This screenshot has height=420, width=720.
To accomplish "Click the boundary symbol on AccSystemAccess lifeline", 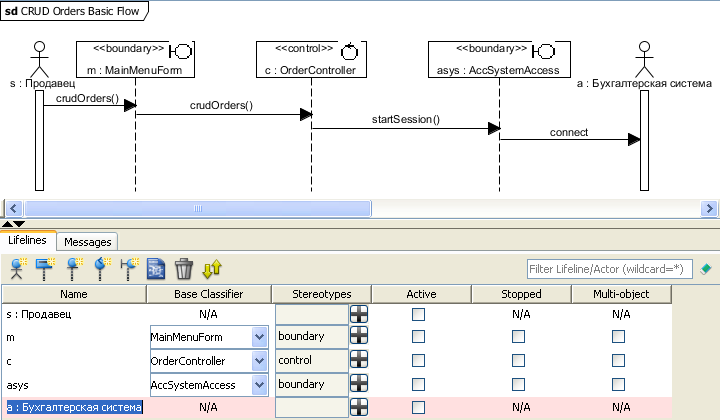I will [x=543, y=51].
